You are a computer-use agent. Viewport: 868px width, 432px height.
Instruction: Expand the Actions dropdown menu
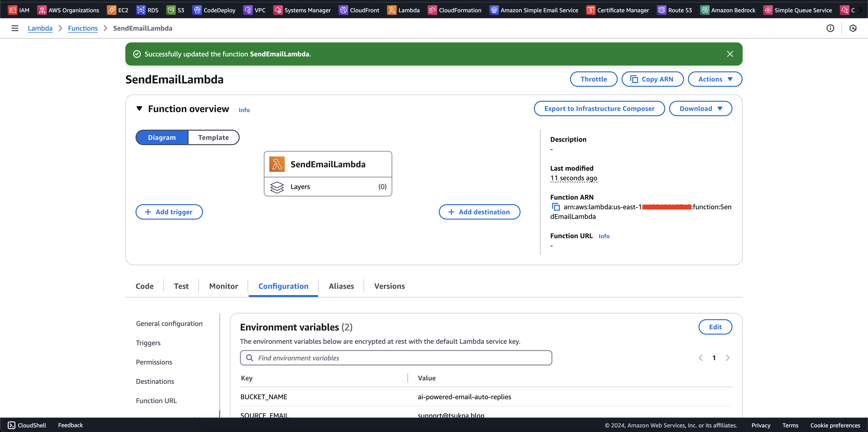pos(715,79)
